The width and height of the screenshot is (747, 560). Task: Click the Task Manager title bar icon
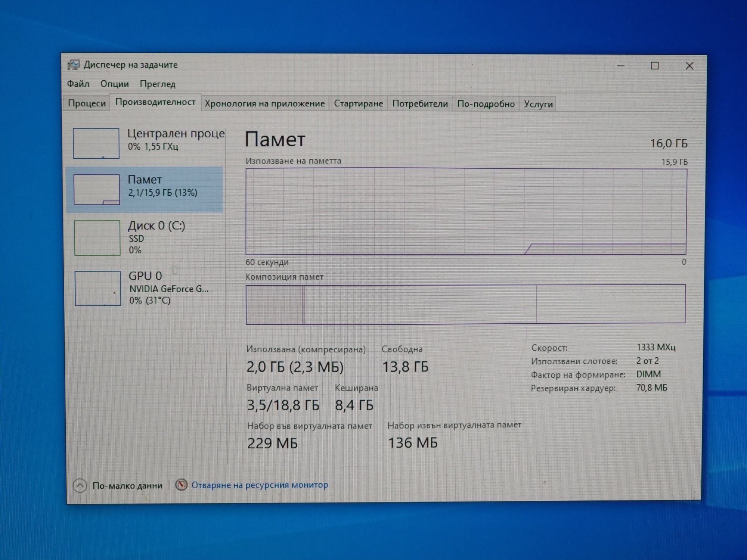point(73,65)
